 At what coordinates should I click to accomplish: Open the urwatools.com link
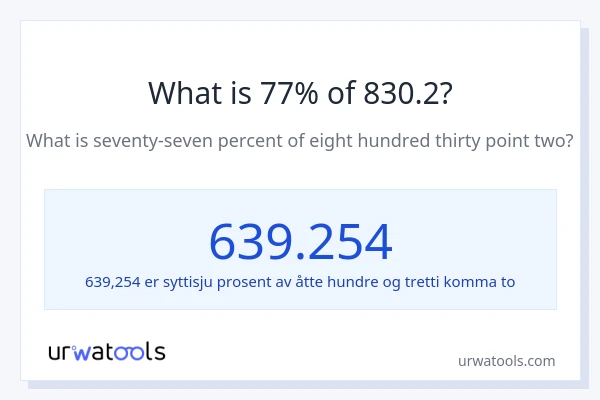505,361
